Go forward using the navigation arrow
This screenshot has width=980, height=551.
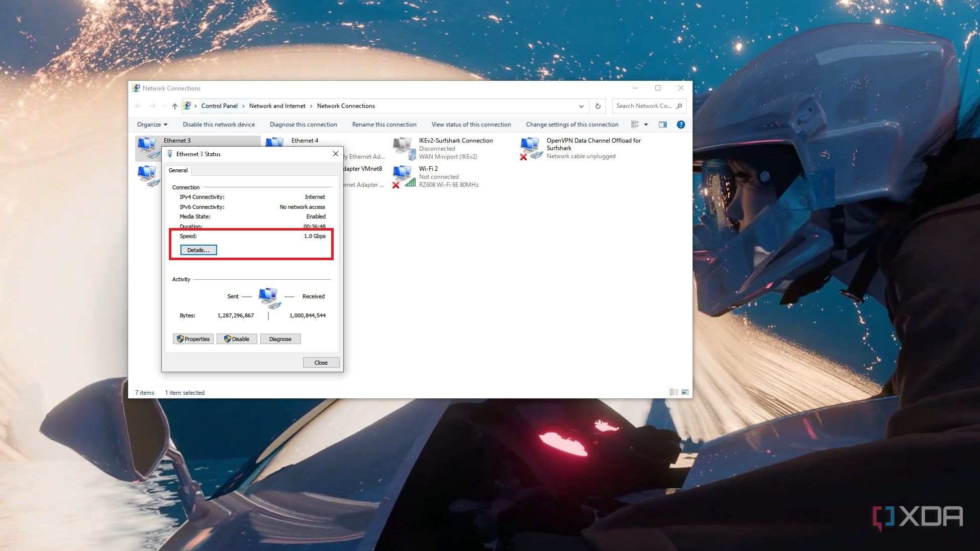(152, 106)
